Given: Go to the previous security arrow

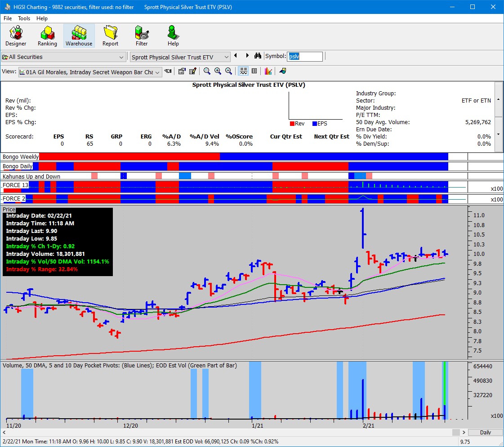Looking at the screenshot, I should pos(236,56).
